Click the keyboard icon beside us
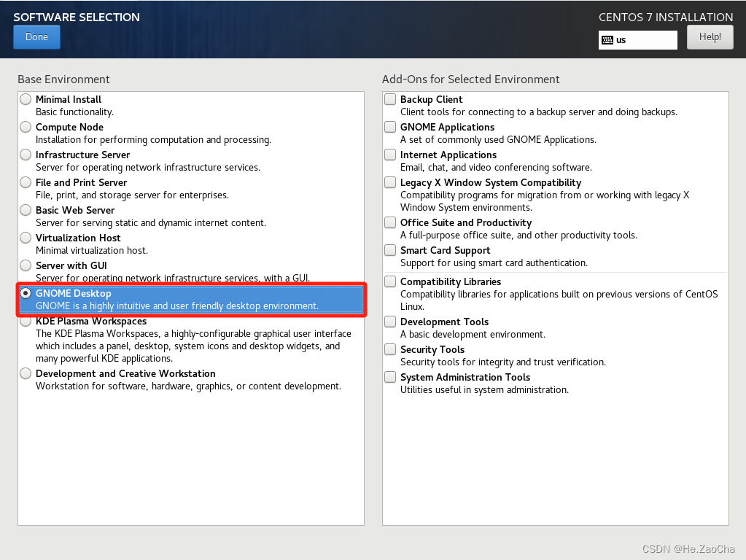746x560 pixels. coord(607,40)
